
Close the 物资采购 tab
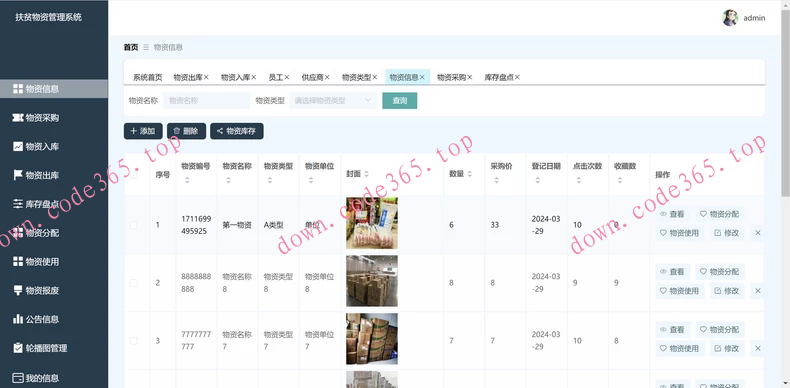(x=470, y=77)
